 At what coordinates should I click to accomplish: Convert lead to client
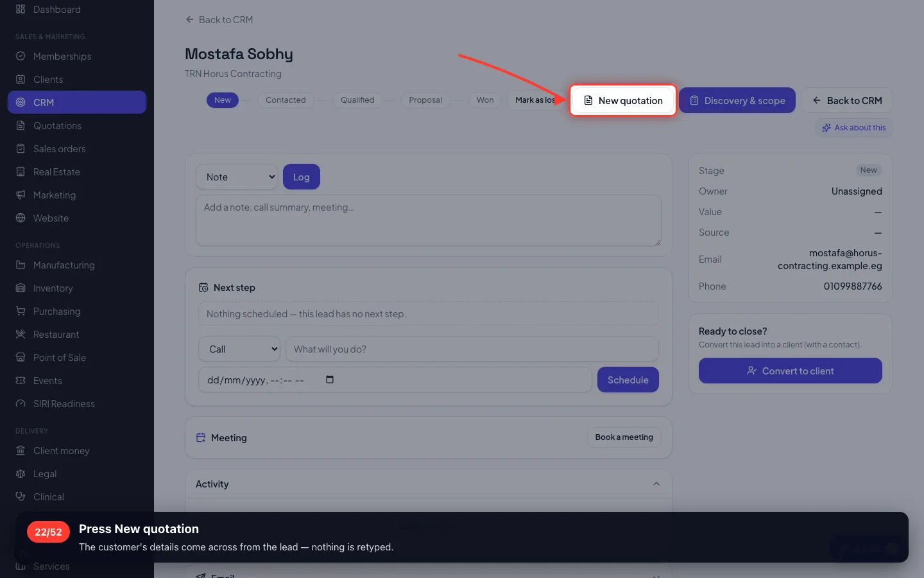pyautogui.click(x=791, y=371)
